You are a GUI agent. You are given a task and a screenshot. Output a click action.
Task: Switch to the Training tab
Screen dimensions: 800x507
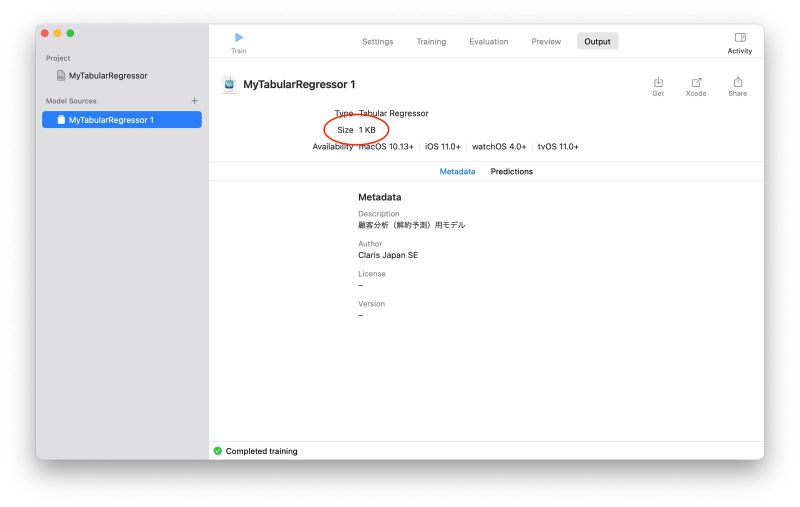[431, 41]
